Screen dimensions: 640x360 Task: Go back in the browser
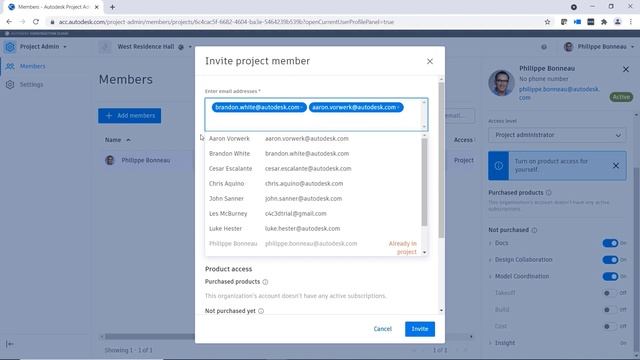(9, 22)
